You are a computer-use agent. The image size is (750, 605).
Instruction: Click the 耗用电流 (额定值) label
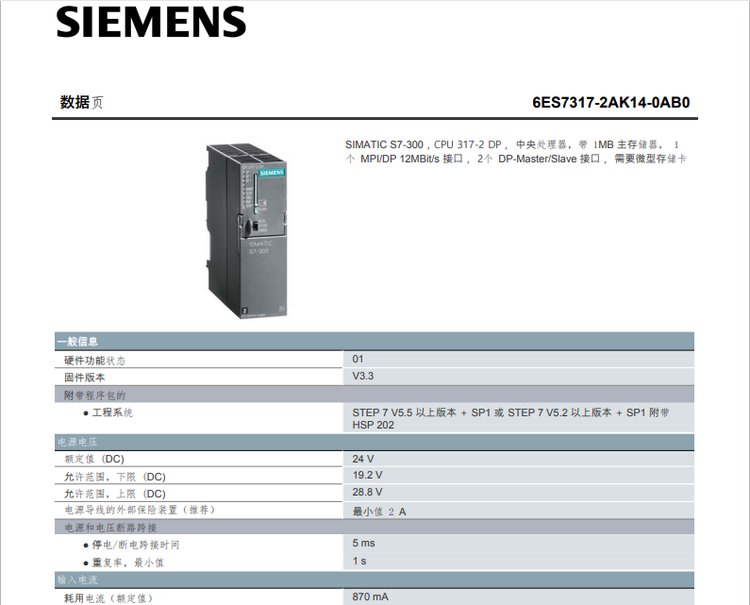point(109,598)
